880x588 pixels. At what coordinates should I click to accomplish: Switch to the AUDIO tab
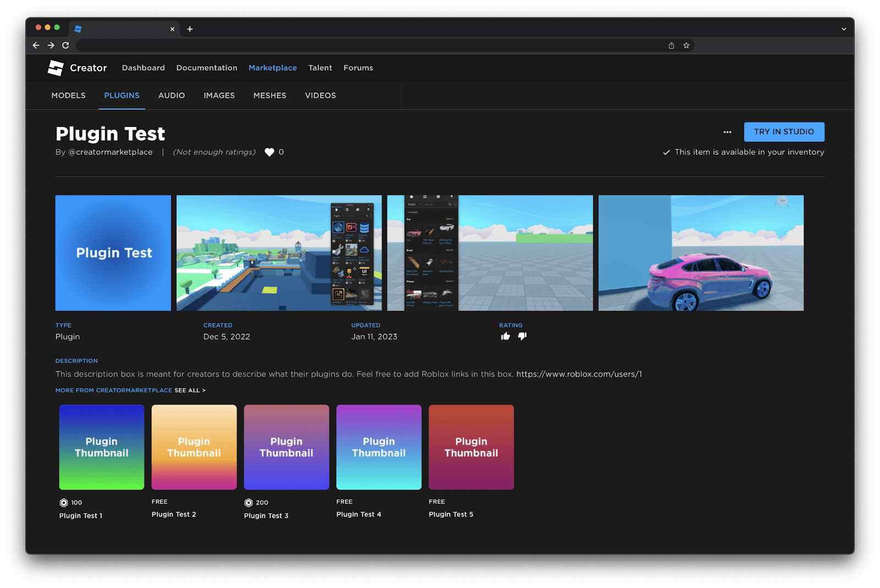click(x=172, y=96)
